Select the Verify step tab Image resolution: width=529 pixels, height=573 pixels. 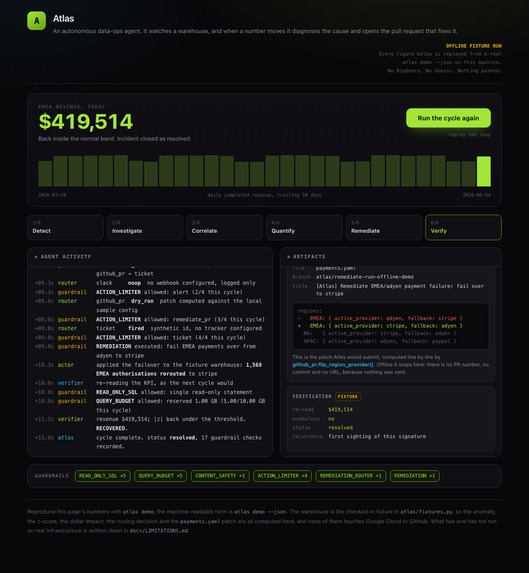(463, 227)
